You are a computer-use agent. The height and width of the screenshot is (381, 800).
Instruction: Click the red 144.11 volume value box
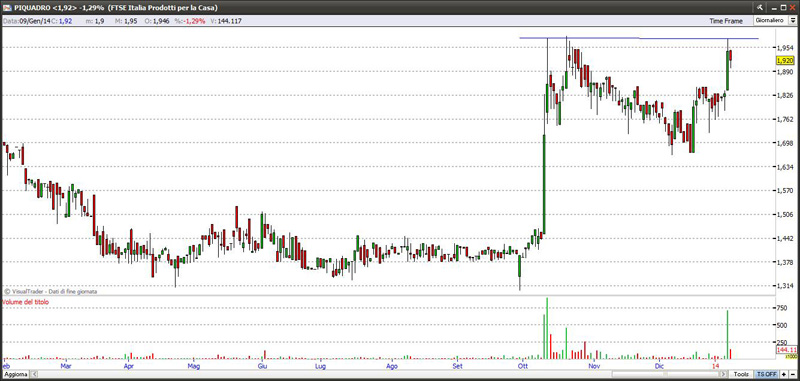click(786, 350)
